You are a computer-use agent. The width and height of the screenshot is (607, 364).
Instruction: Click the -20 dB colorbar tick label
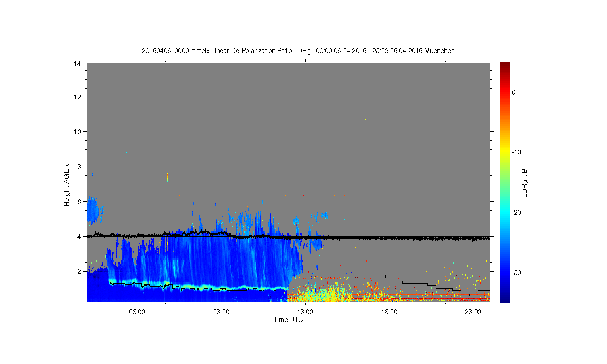[x=516, y=213]
